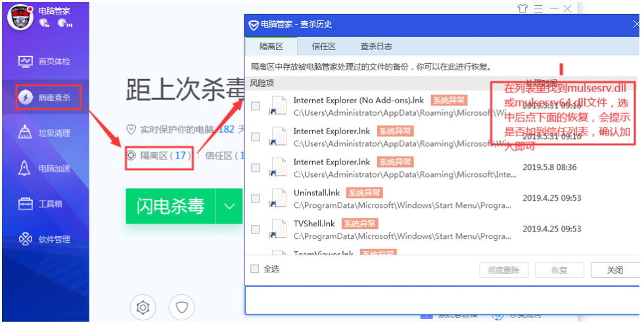Click the 关闭 button
The height and width of the screenshot is (323, 644).
(x=615, y=270)
